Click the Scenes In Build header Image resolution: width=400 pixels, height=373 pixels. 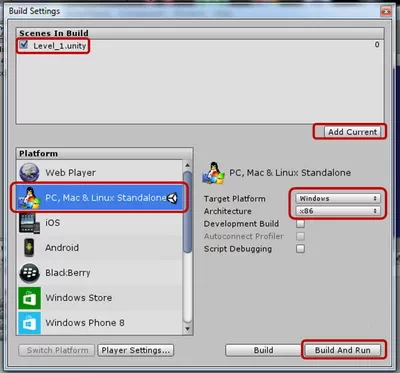[54, 33]
